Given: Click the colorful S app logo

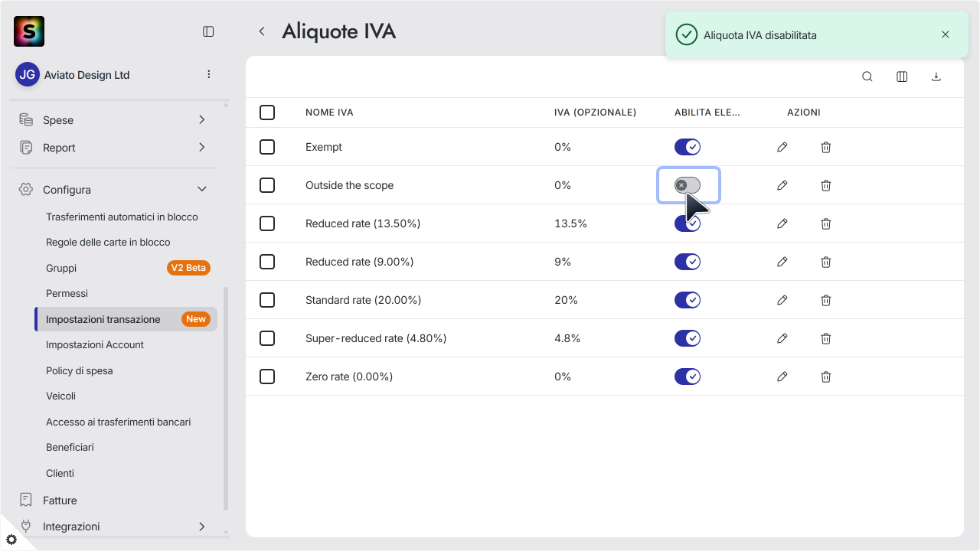Looking at the screenshot, I should [29, 31].
